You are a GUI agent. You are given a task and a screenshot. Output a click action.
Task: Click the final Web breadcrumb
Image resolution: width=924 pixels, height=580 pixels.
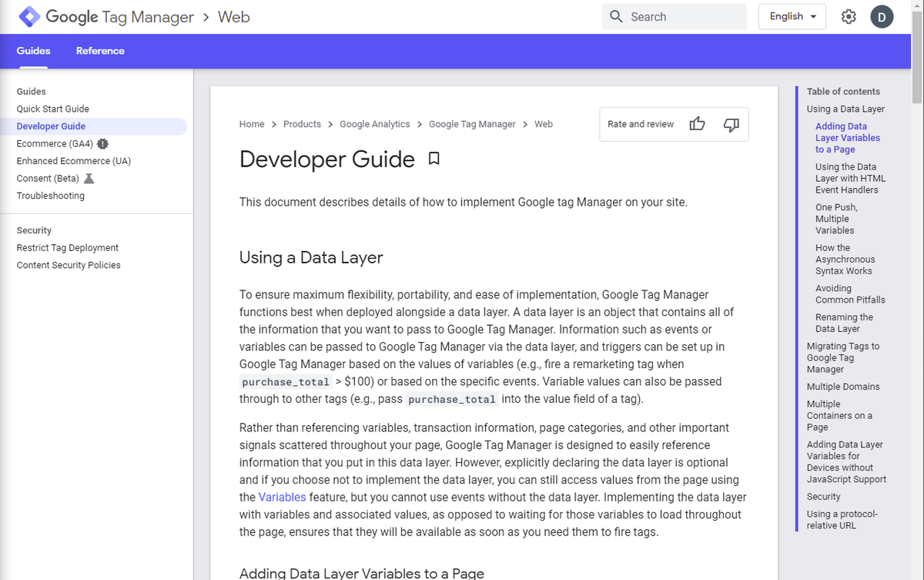click(x=544, y=124)
